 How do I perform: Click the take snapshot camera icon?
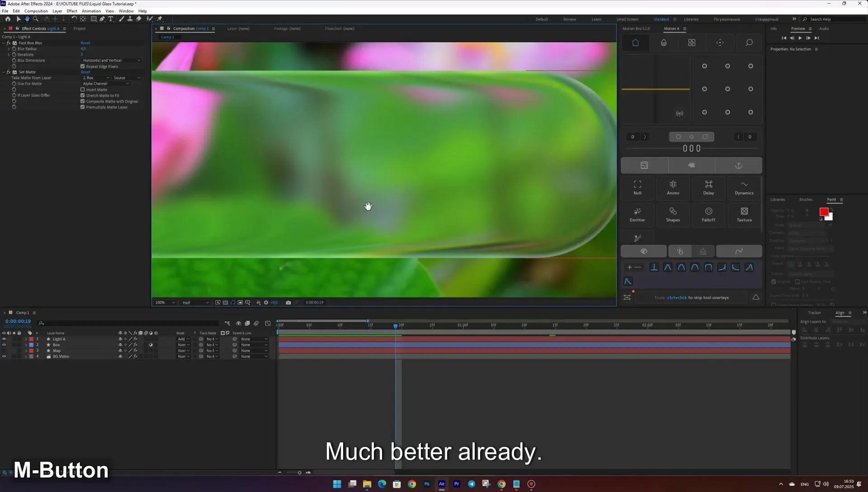[x=288, y=303]
